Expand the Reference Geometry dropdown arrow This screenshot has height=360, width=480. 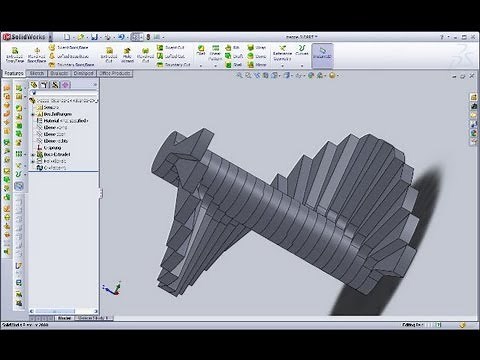[x=282, y=66]
